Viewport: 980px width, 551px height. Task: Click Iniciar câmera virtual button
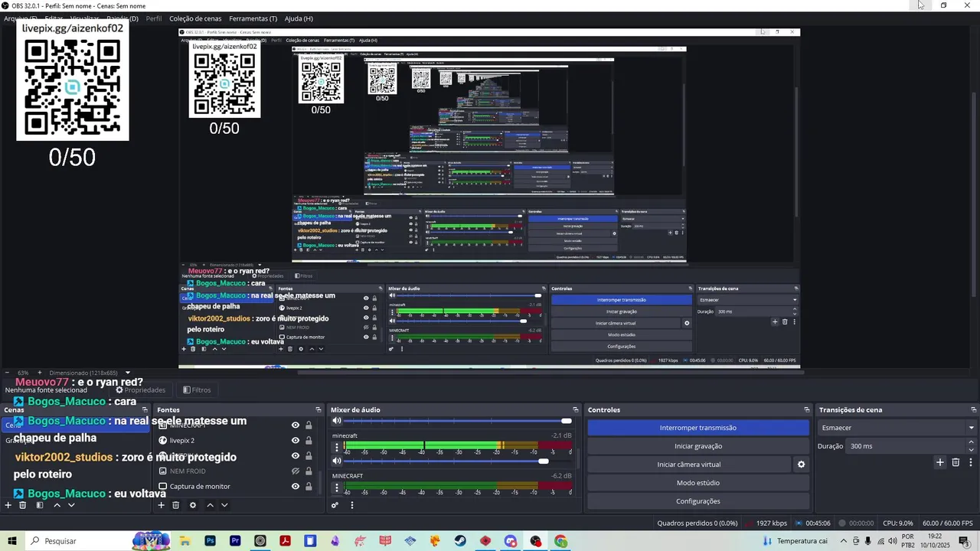point(689,465)
